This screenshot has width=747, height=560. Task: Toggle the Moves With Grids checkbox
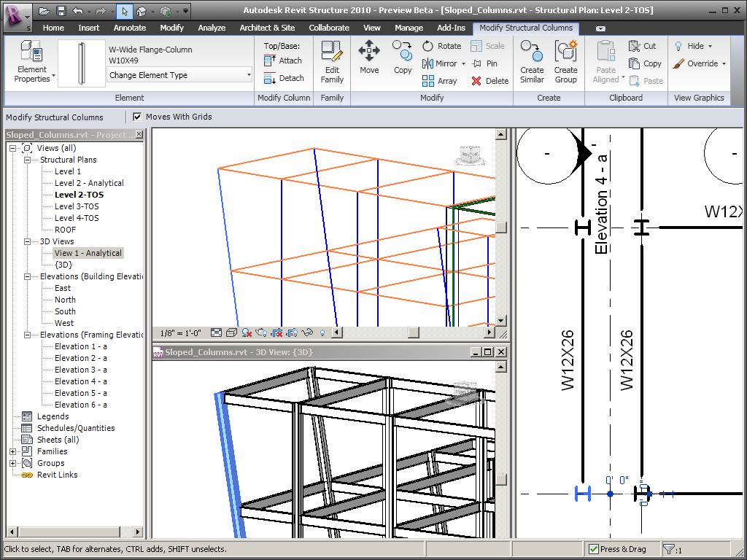136,117
